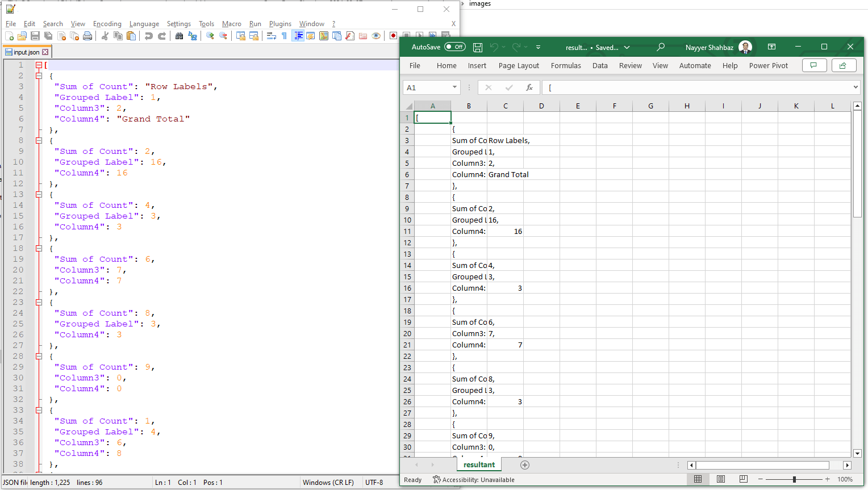Viewport: 868px width, 490px height.
Task: Open the Macro menu in Notepad++
Action: [232, 24]
